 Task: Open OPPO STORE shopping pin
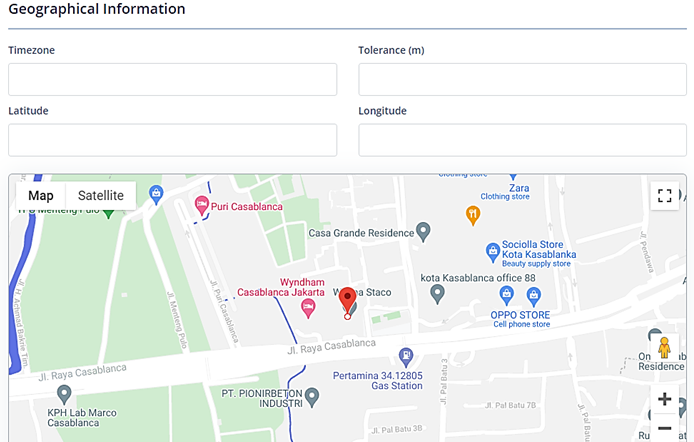pyautogui.click(x=534, y=297)
